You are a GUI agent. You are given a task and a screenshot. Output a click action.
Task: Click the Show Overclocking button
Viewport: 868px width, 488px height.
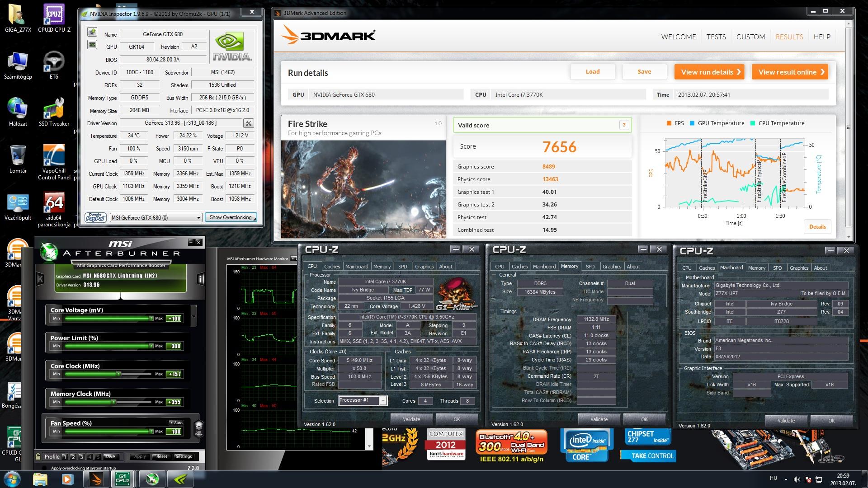point(231,217)
